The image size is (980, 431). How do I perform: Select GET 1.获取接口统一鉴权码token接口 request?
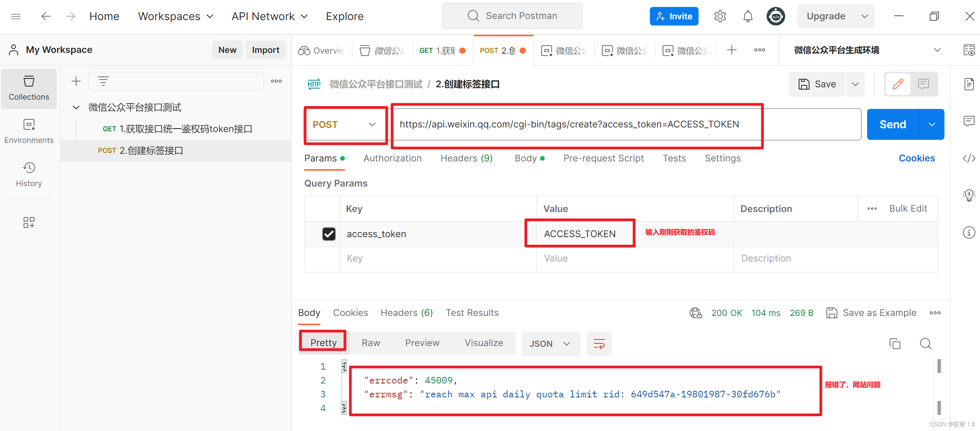(177, 129)
